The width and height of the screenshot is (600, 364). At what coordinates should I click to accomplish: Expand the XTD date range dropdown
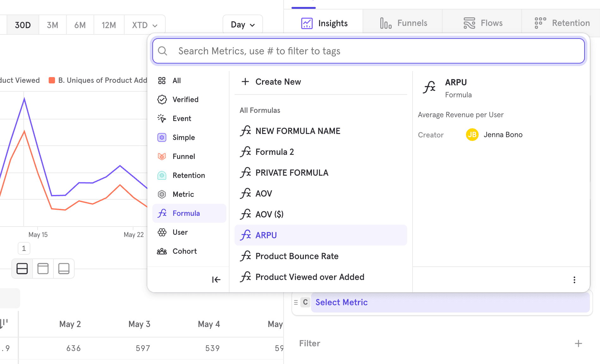pyautogui.click(x=145, y=25)
